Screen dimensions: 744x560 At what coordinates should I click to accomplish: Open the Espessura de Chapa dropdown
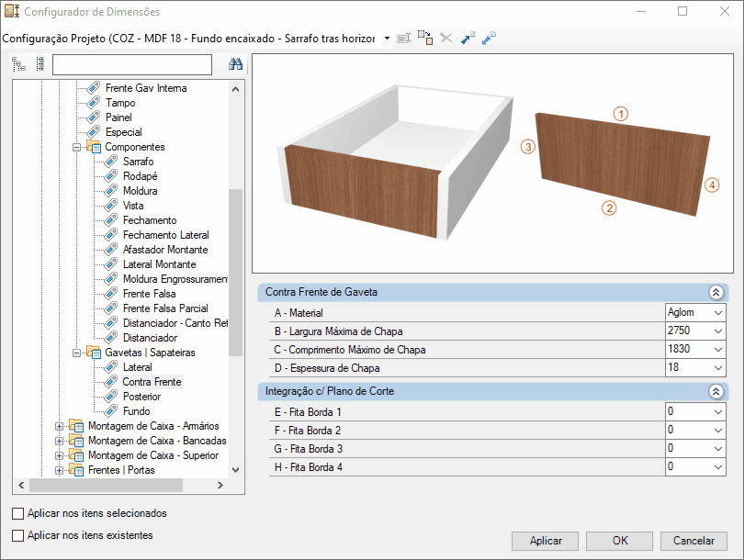[718, 368]
